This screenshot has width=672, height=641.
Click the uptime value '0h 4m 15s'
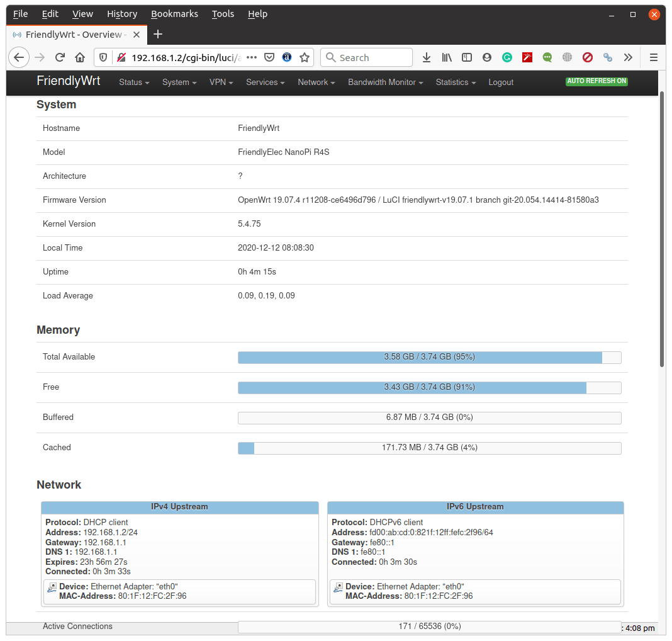click(x=257, y=272)
